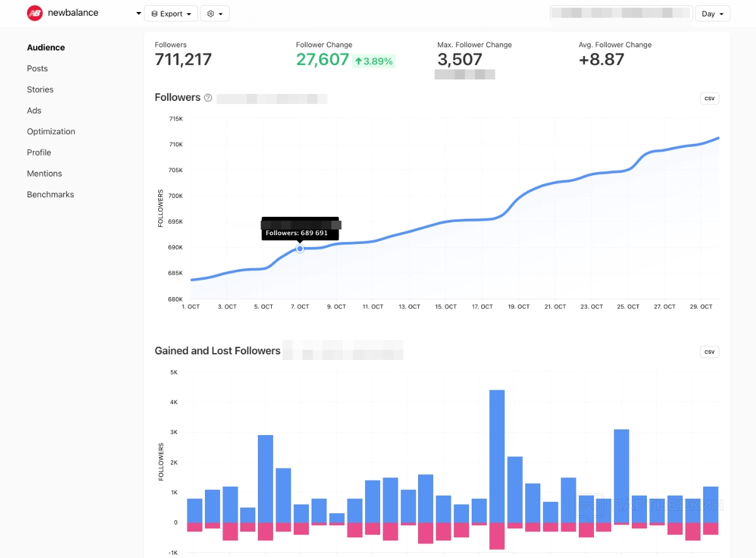Expand the newbalance account selector arrow

[x=138, y=14]
